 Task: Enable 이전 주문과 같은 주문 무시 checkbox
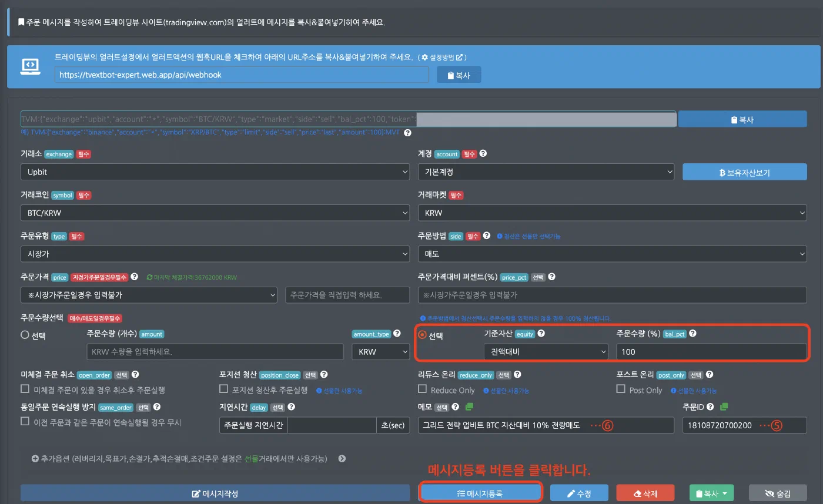[x=25, y=421]
